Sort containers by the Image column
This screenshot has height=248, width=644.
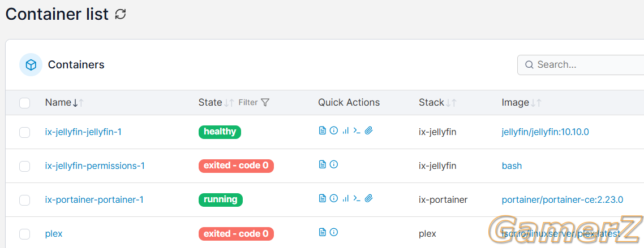point(521,102)
